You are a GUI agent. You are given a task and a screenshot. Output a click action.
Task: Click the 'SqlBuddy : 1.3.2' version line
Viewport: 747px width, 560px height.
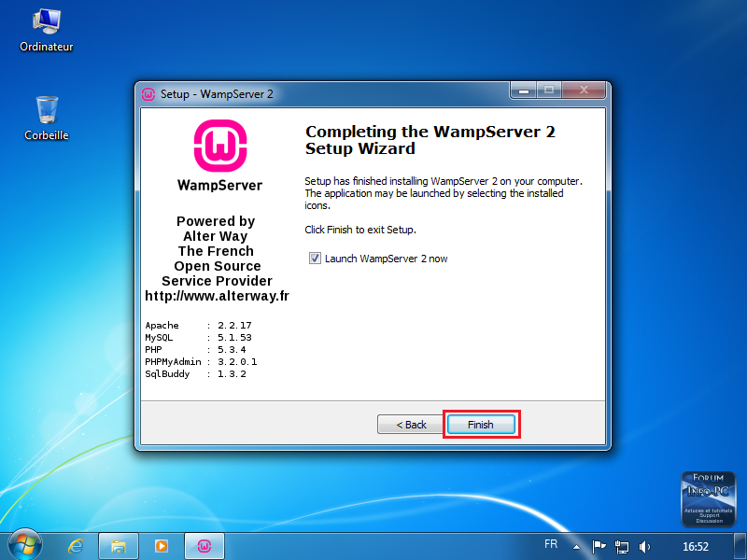coord(195,374)
